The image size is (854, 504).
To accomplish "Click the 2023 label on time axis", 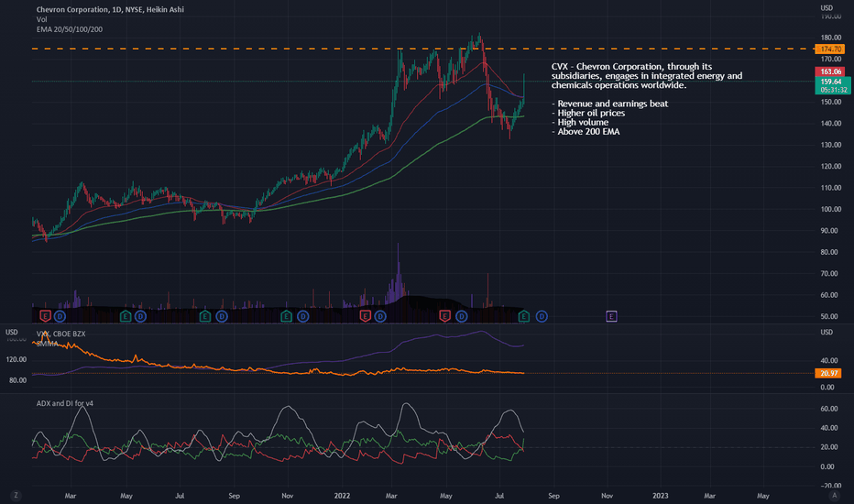I will [x=660, y=495].
